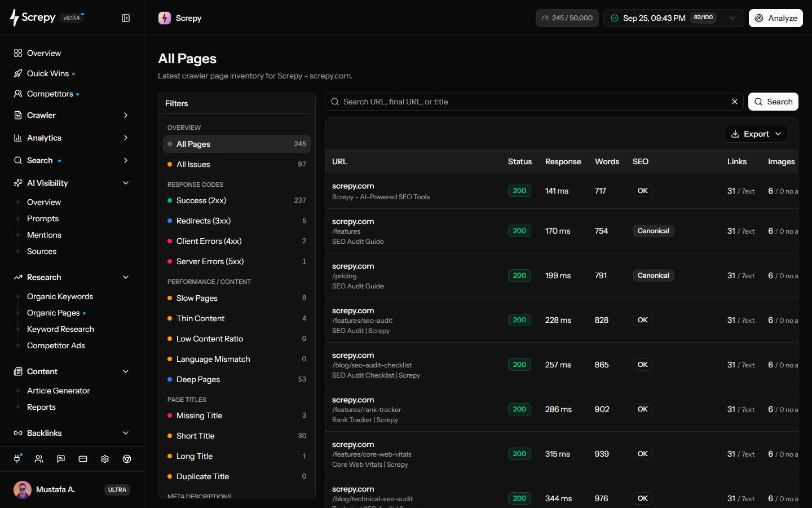Filter by Duplicate Title
The image size is (812, 508).
(x=237, y=476)
